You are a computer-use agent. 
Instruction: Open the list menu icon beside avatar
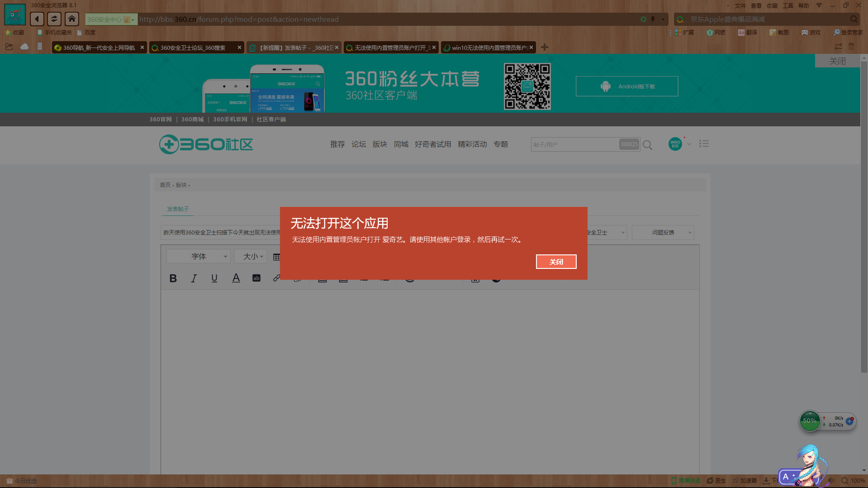coord(703,144)
